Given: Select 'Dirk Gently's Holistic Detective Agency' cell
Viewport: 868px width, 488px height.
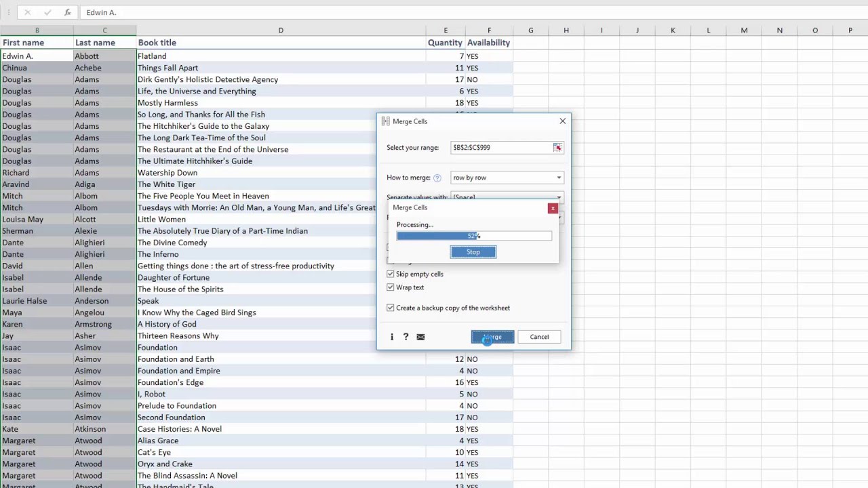Looking at the screenshot, I should [281, 79].
